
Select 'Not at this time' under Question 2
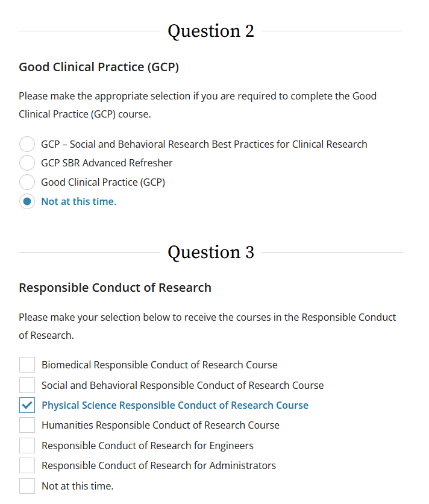[27, 201]
